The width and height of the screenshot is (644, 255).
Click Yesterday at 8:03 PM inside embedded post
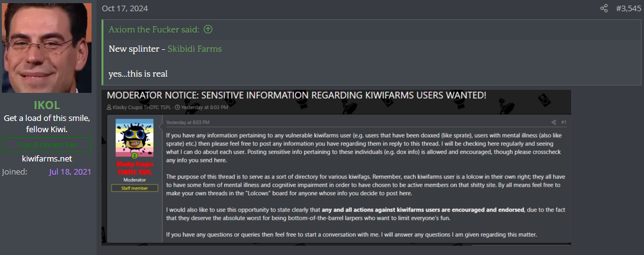pyautogui.click(x=188, y=122)
